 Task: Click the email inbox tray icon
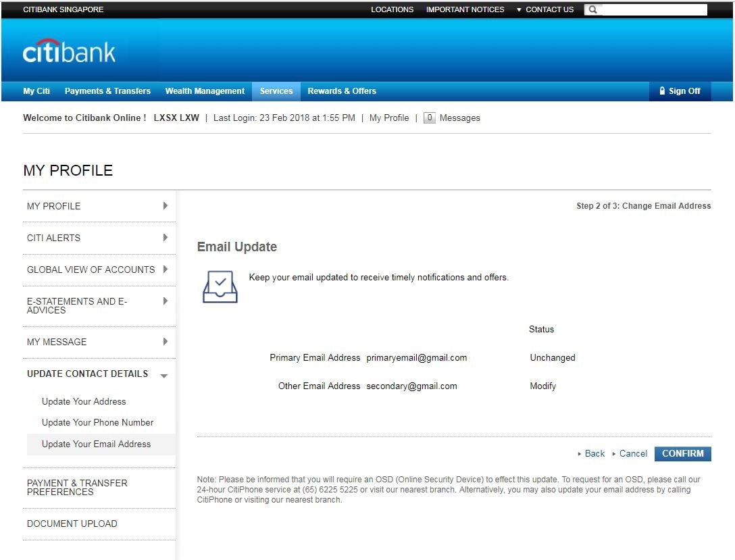[x=220, y=286]
